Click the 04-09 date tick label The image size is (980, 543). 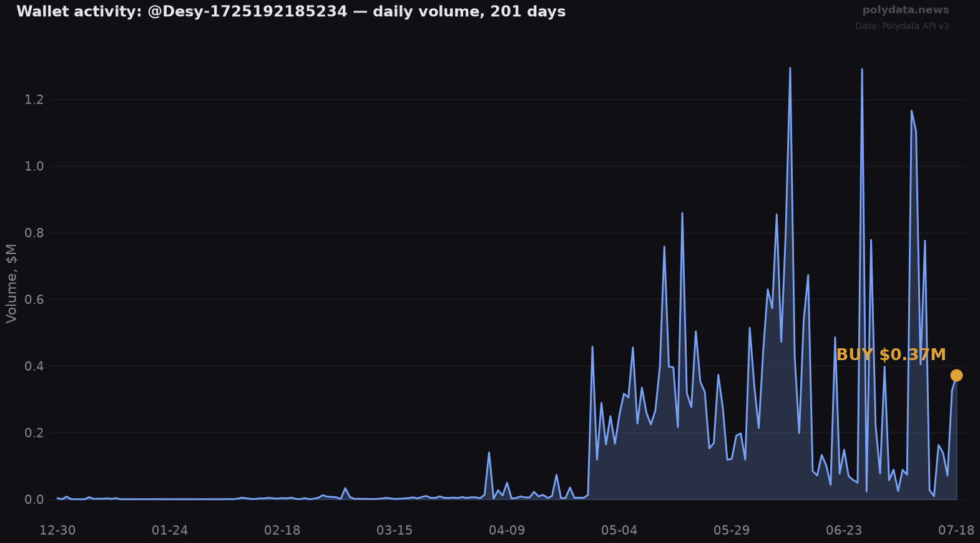[507, 531]
